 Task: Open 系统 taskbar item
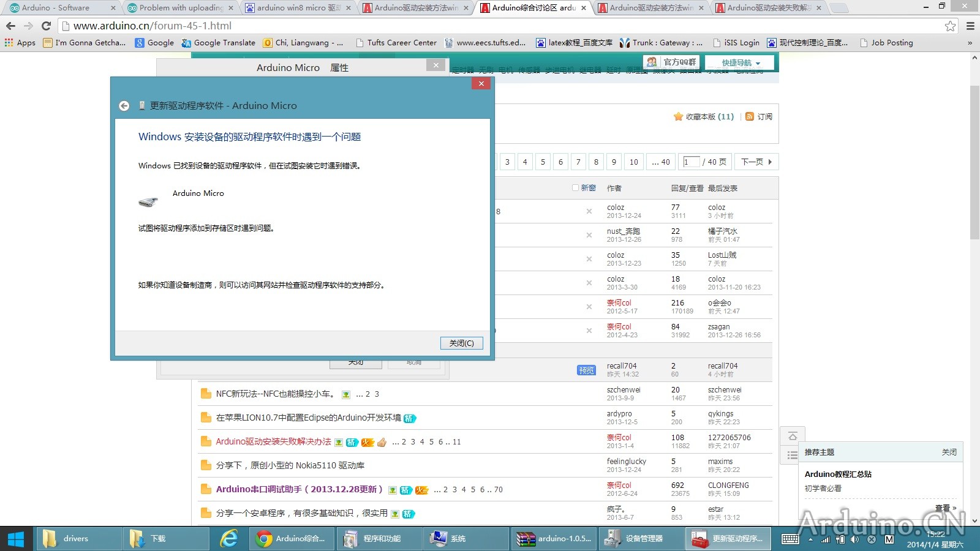(x=466, y=539)
